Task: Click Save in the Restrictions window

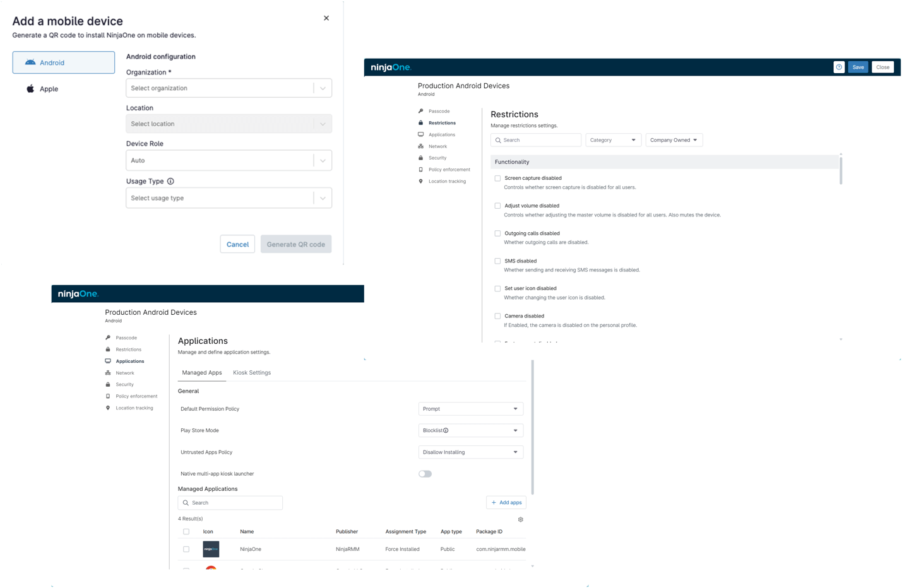Action: point(858,67)
